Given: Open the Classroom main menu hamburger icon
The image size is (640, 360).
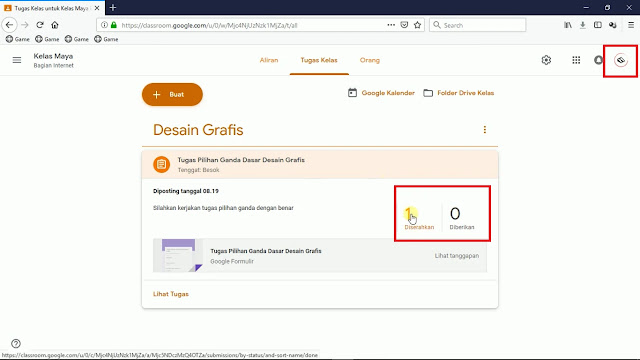Looking at the screenshot, I should [x=17, y=60].
